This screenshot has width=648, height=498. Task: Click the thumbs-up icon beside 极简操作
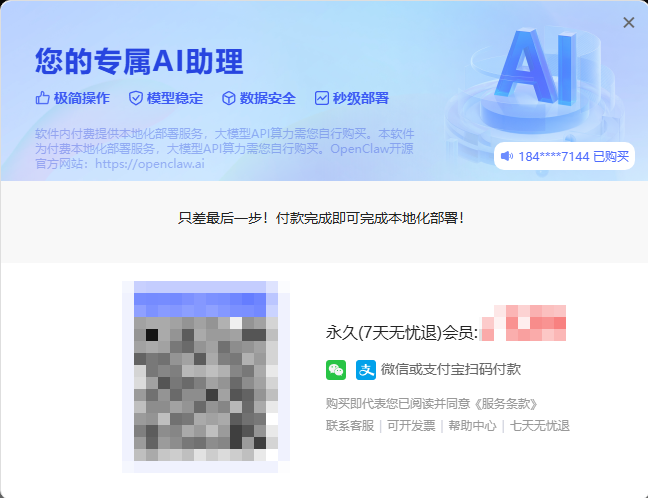(43, 98)
